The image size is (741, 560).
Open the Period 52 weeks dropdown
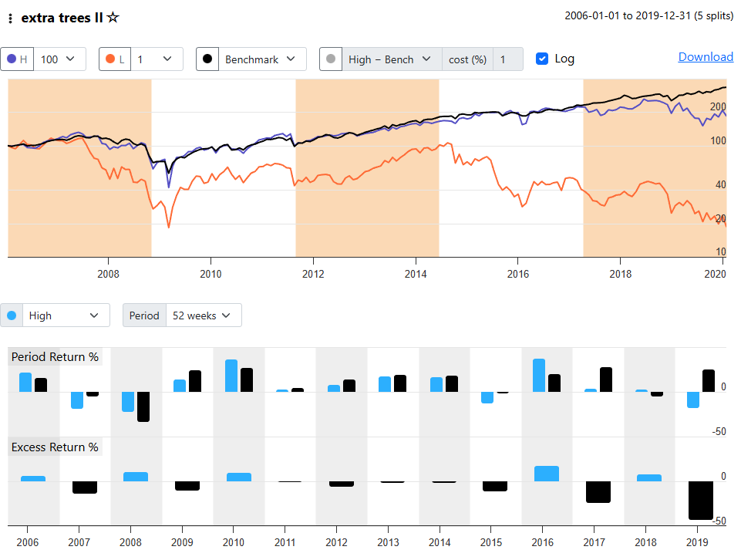coord(204,315)
